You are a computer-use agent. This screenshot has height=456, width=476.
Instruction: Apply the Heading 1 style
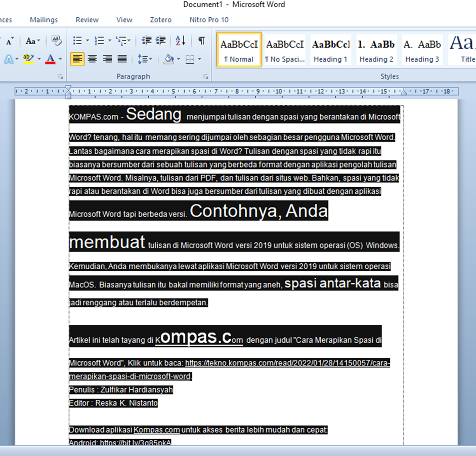coord(331,50)
